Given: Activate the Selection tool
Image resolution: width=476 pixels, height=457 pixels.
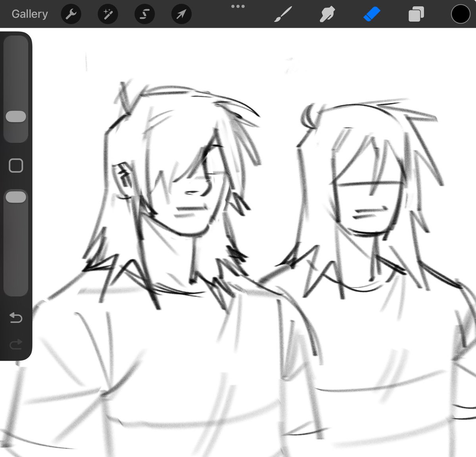Looking at the screenshot, I should (x=145, y=15).
